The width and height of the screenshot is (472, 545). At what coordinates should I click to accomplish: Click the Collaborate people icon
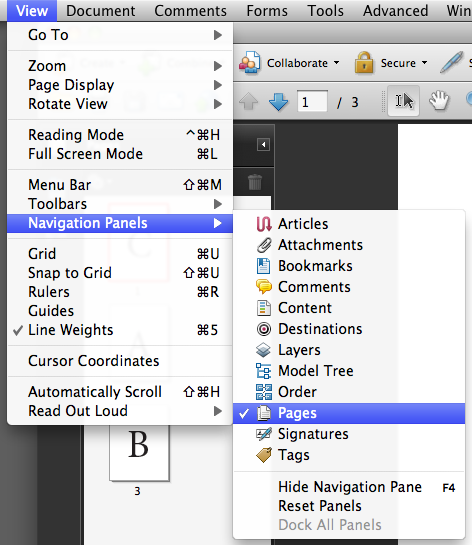click(x=249, y=63)
